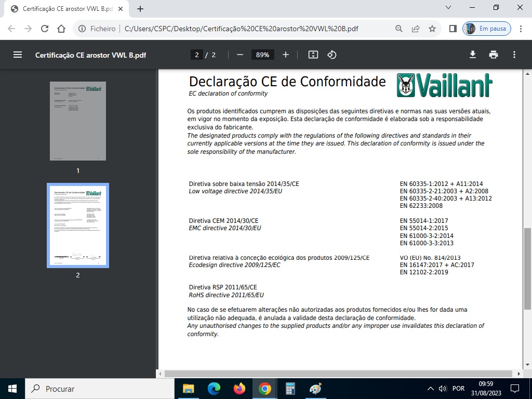Open the Em pausa profile button
The image size is (532, 399).
(486, 29)
